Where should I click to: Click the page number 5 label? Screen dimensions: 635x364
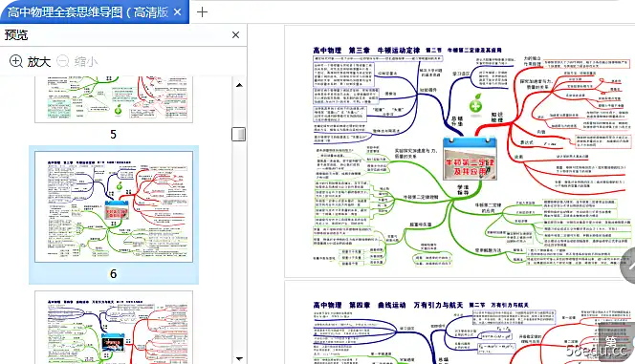[114, 135]
